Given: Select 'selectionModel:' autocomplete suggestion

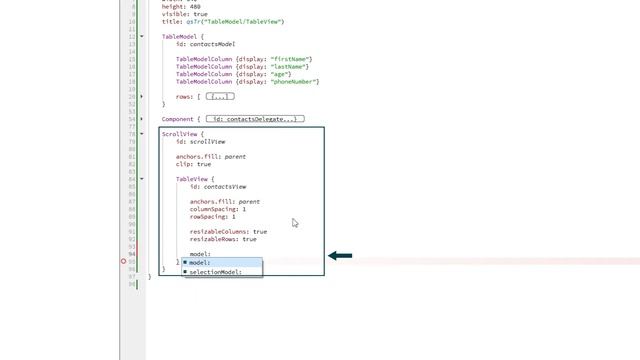Looking at the screenshot, I should (x=222, y=272).
